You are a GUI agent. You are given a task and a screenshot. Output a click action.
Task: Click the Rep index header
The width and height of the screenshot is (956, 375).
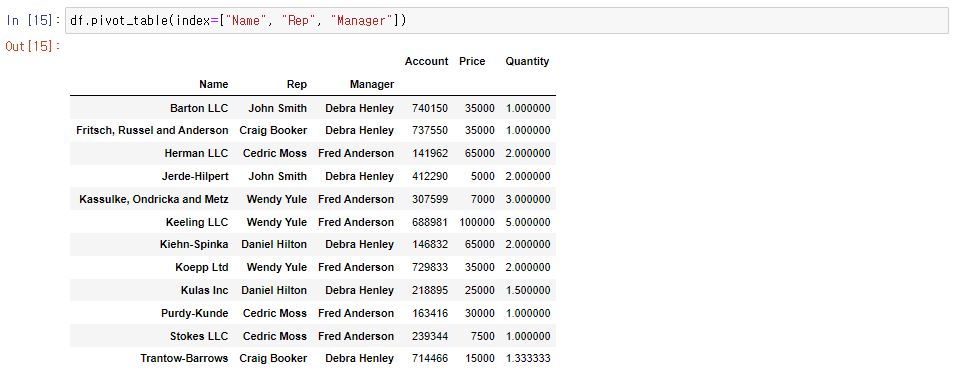297,84
